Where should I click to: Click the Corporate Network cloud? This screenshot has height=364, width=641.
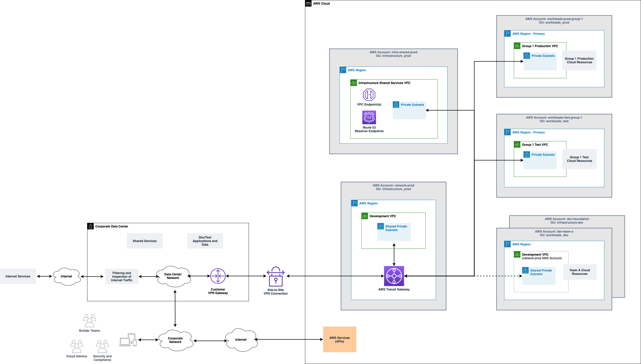(x=175, y=340)
